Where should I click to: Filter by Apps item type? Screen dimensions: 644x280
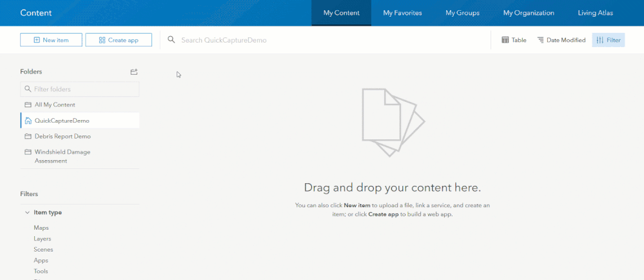41,260
